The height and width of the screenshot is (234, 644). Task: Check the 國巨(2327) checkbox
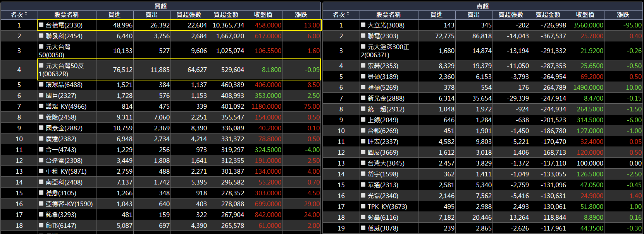pos(41,95)
